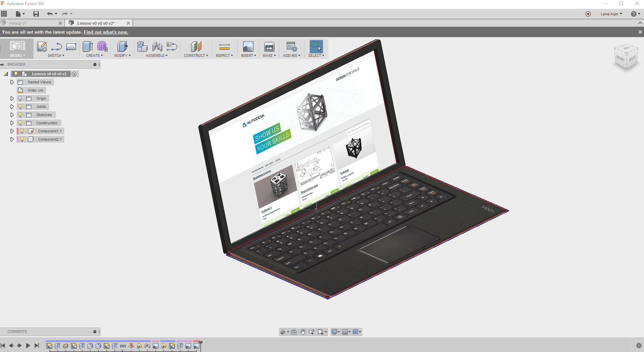Expand the Sketches folder
The image size is (644, 352).
click(x=12, y=115)
